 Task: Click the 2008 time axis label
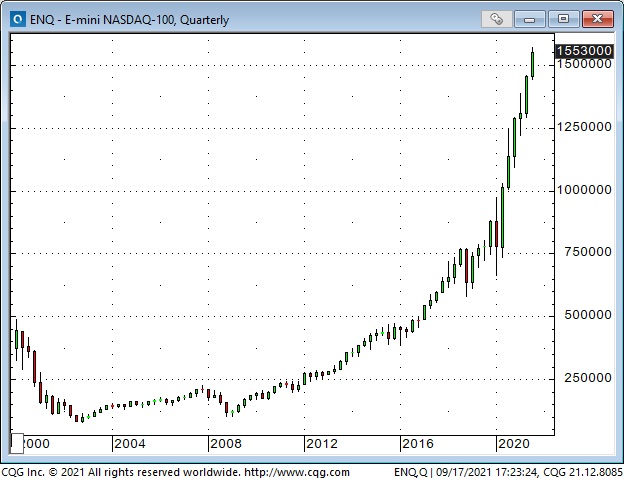(226, 444)
